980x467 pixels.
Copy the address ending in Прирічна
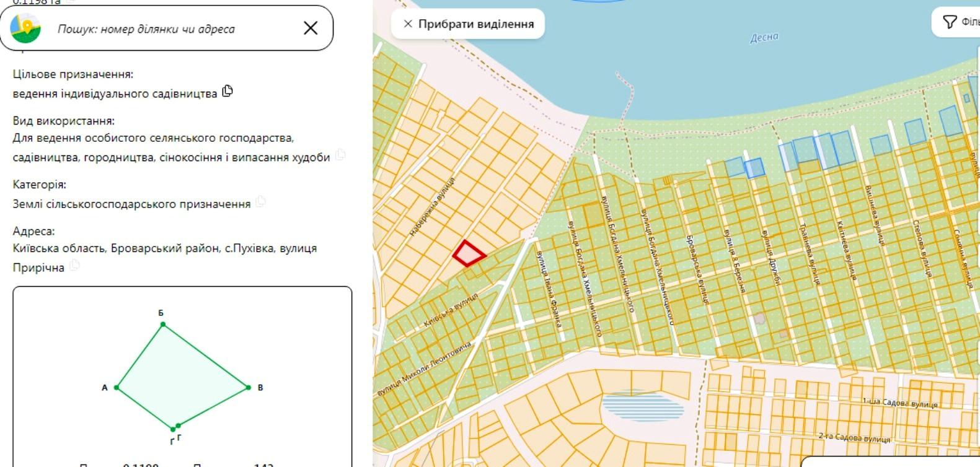(x=74, y=266)
